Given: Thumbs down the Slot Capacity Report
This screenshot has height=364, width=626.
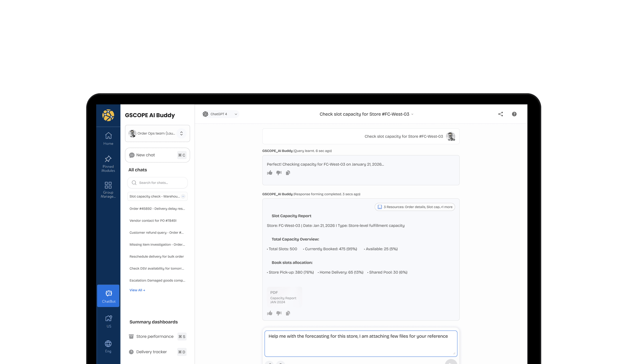Looking at the screenshot, I should click(x=279, y=313).
